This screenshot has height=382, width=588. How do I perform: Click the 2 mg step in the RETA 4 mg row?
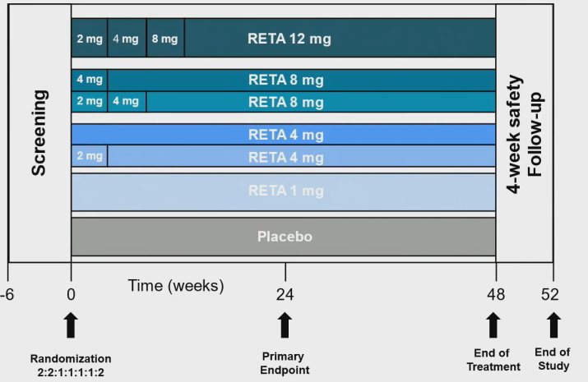(90, 156)
